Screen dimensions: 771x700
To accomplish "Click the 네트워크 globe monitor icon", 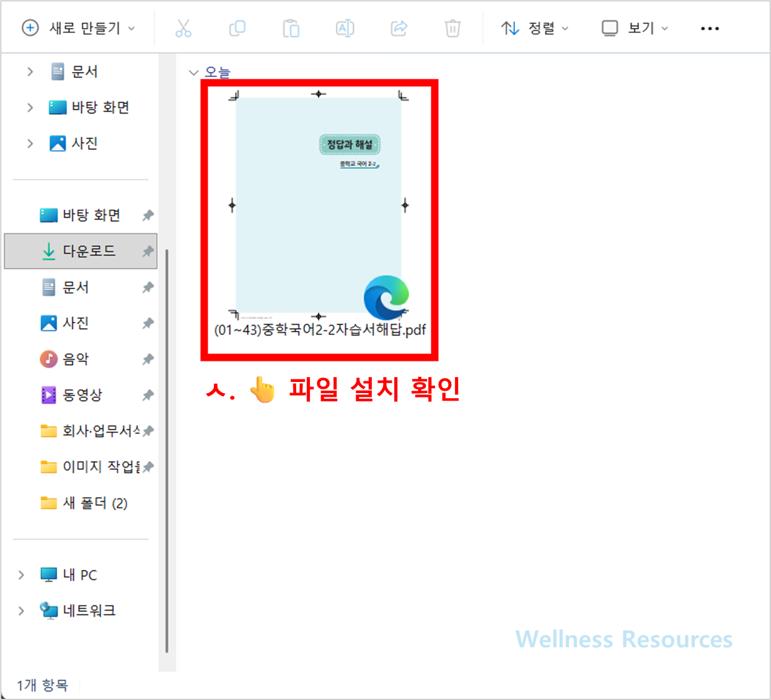I will point(49,611).
